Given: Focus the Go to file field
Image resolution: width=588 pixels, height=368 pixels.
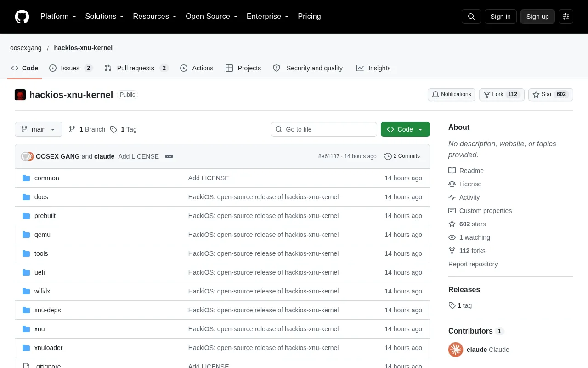Looking at the screenshot, I should click(324, 129).
